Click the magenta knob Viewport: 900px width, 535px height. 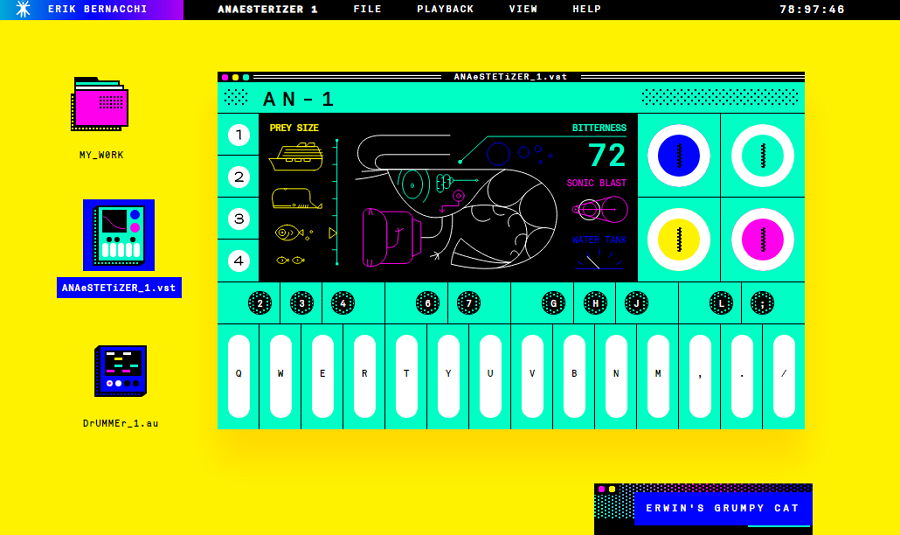click(763, 239)
